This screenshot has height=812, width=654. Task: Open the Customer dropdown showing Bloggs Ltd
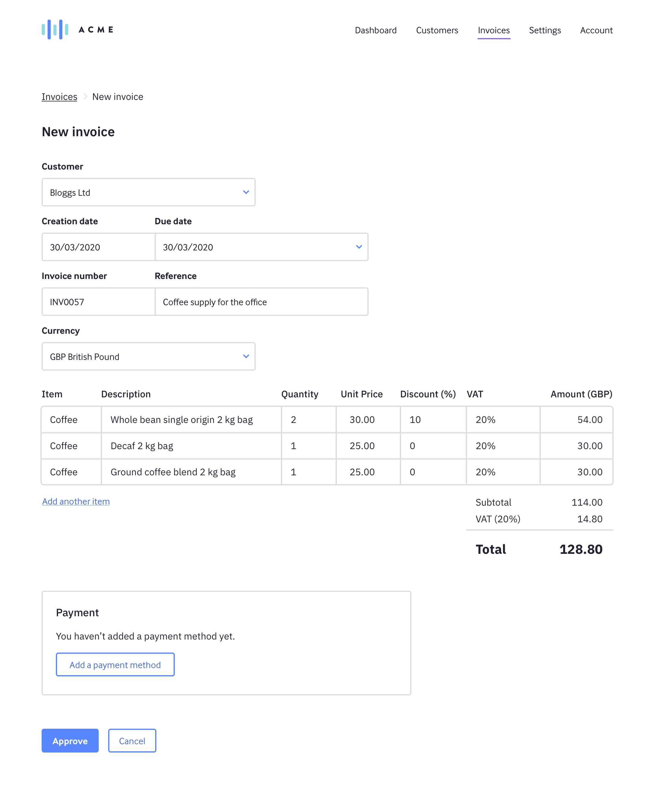(148, 192)
